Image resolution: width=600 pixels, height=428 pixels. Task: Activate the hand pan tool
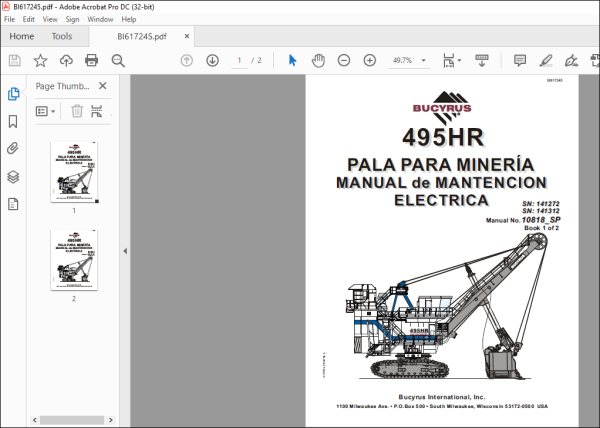click(x=318, y=60)
